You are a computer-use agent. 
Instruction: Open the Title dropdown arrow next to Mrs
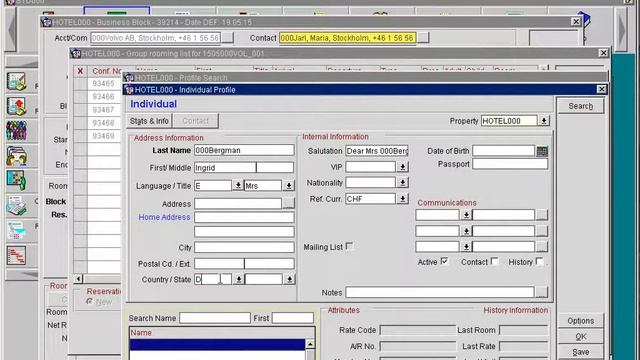289,185
